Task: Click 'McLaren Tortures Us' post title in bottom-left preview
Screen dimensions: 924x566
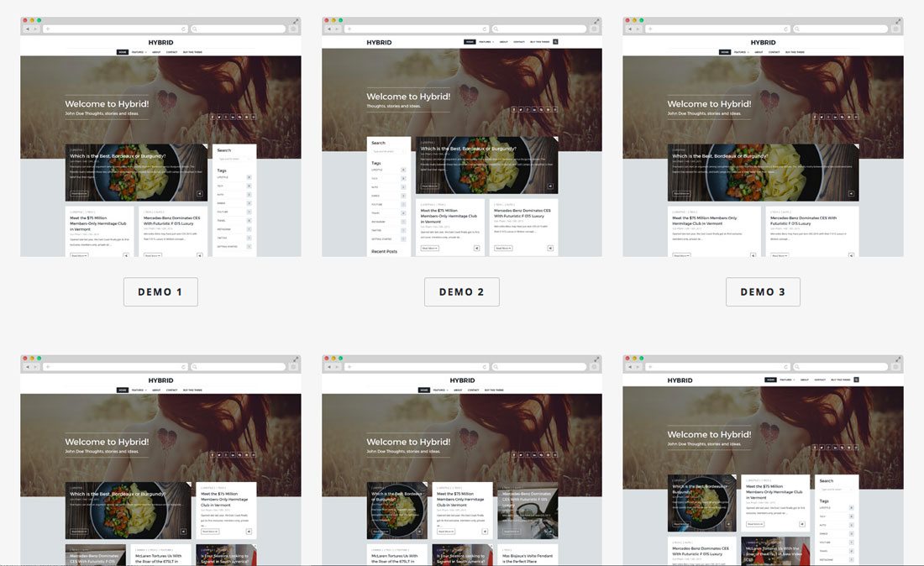Action: pyautogui.click(x=159, y=558)
